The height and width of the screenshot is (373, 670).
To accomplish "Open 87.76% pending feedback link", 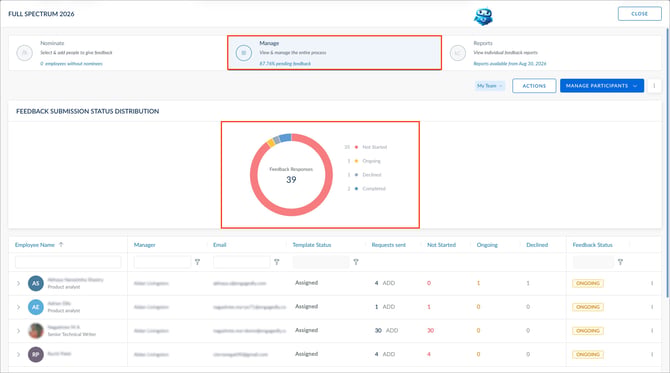I will pyautogui.click(x=285, y=64).
